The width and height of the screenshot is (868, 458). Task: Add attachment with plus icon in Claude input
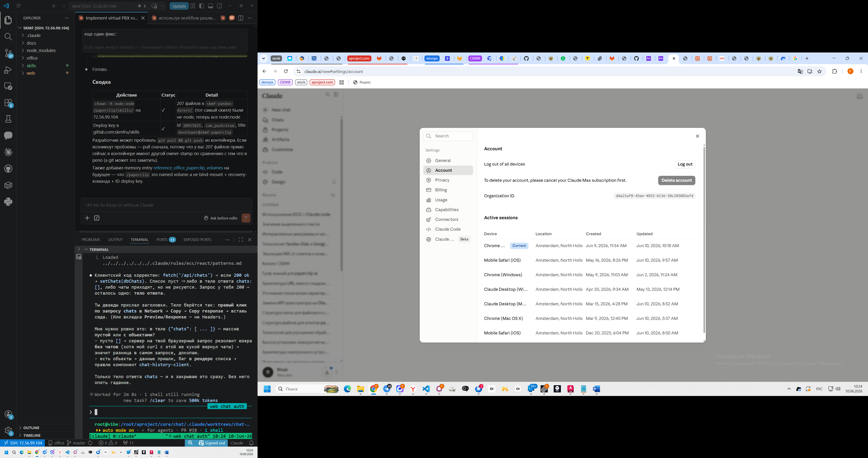click(87, 218)
